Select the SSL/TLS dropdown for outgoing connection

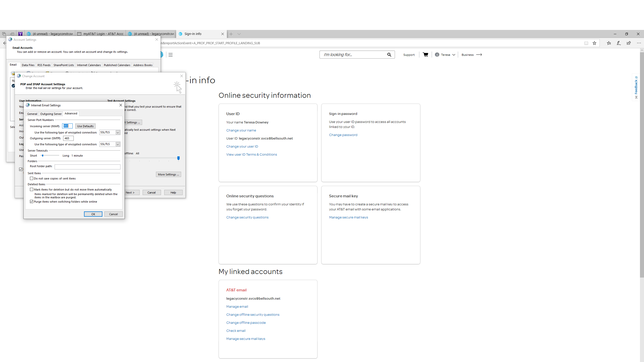[109, 144]
